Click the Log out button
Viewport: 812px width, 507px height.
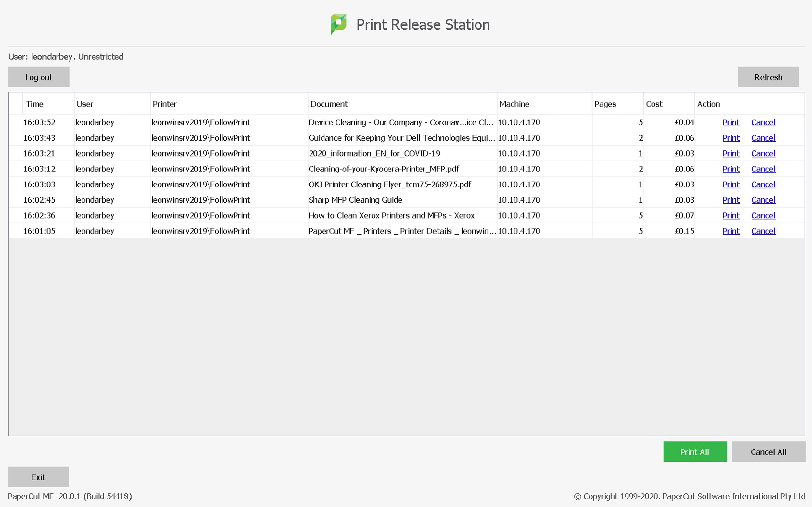point(39,77)
